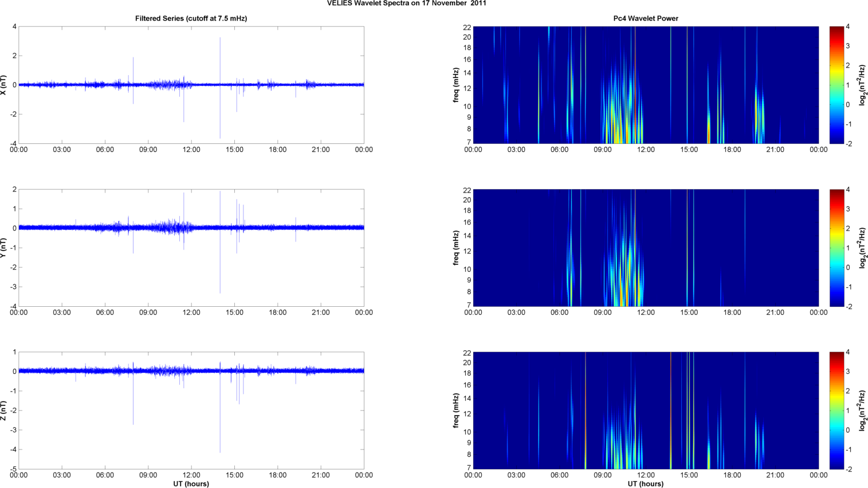The height and width of the screenshot is (488, 868).
Task: Click the tall 14:00 spike in X series
Action: coord(220,57)
